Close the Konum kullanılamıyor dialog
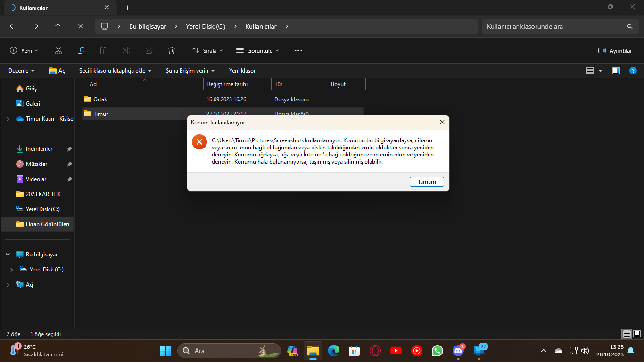Viewport: 644px width, 362px height. [x=442, y=122]
